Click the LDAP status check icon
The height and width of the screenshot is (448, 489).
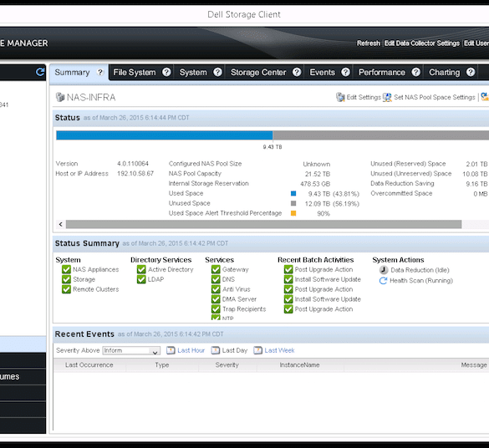(x=141, y=279)
